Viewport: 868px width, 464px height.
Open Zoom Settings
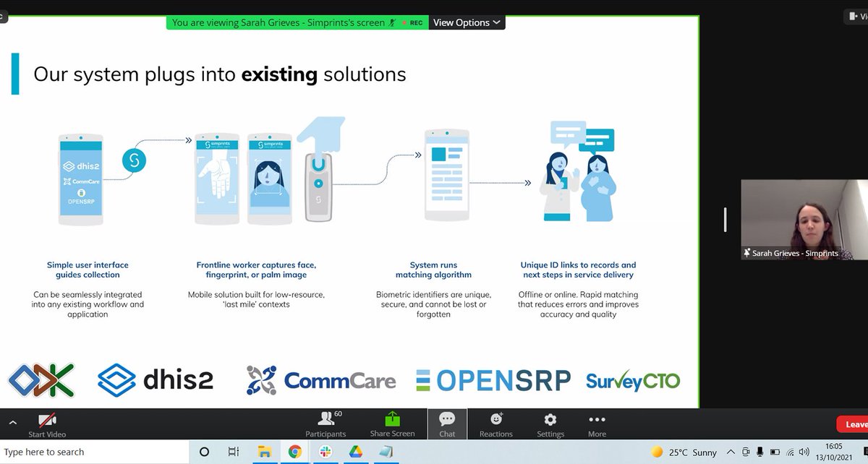point(550,425)
